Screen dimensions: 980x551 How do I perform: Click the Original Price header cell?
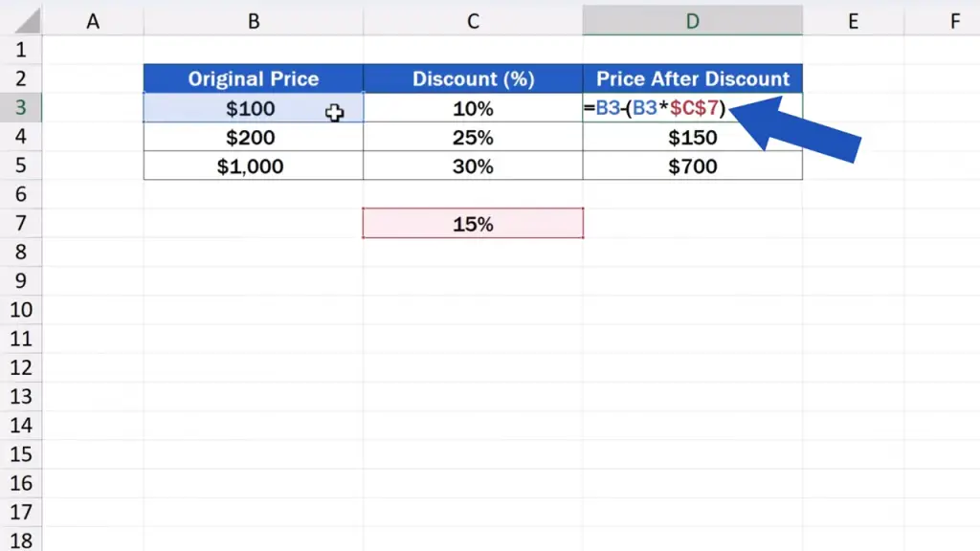pyautogui.click(x=254, y=79)
